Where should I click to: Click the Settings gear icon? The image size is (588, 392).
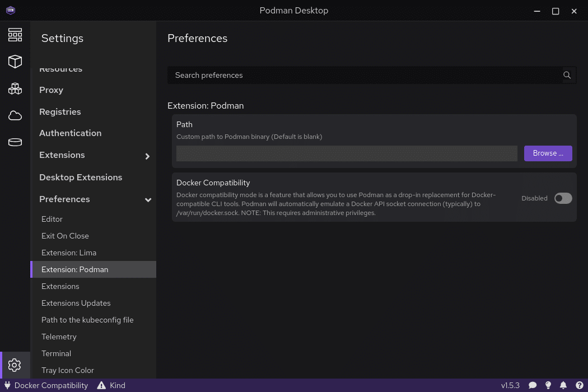point(15,365)
